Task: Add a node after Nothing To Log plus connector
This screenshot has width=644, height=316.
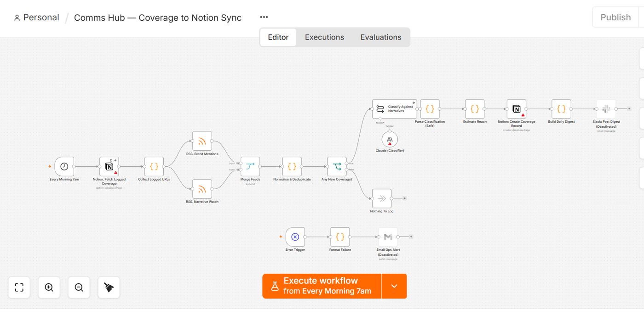Action: 405,198
